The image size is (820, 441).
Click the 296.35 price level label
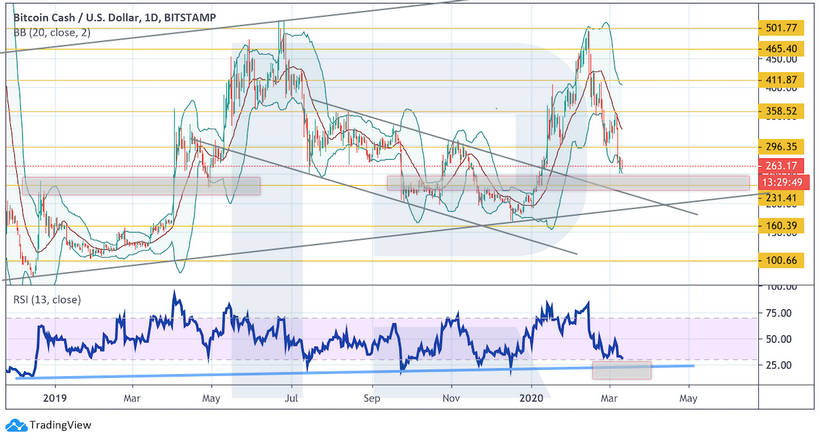[x=781, y=146]
